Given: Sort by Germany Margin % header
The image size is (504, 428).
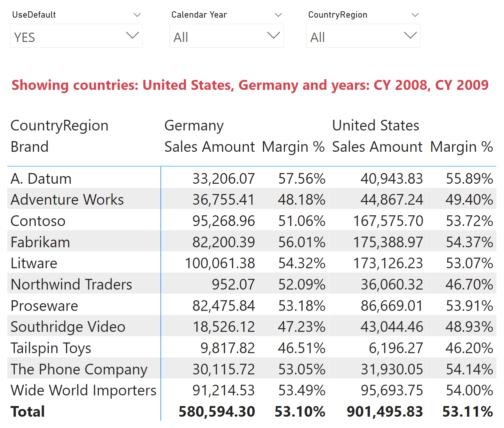Looking at the screenshot, I should [293, 147].
